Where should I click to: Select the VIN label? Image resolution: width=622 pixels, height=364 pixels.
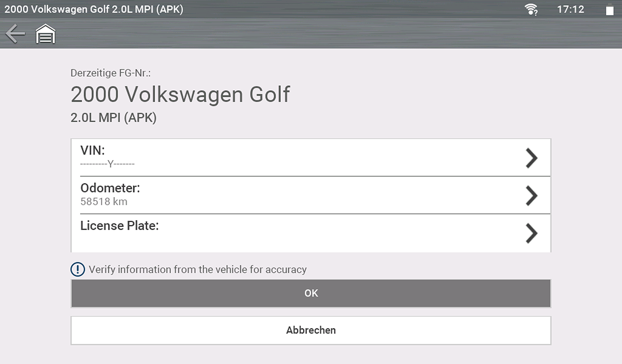pyautogui.click(x=92, y=150)
